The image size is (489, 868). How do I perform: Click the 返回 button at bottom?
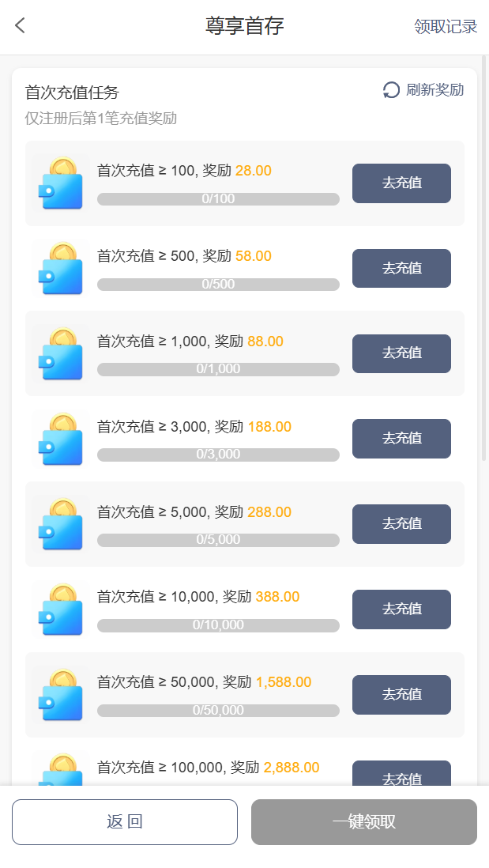(x=125, y=822)
